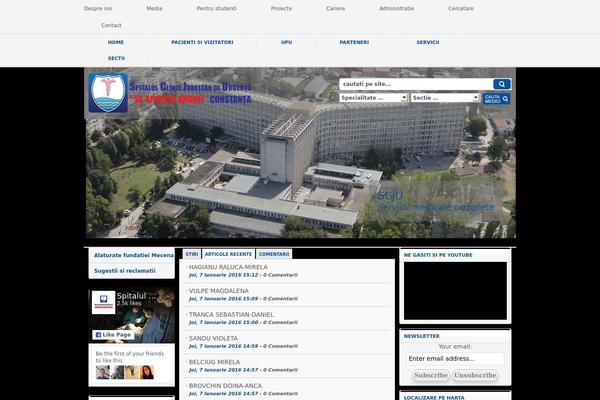Click the Facebook Like Page button
The width and height of the screenshot is (600, 400).
click(114, 335)
